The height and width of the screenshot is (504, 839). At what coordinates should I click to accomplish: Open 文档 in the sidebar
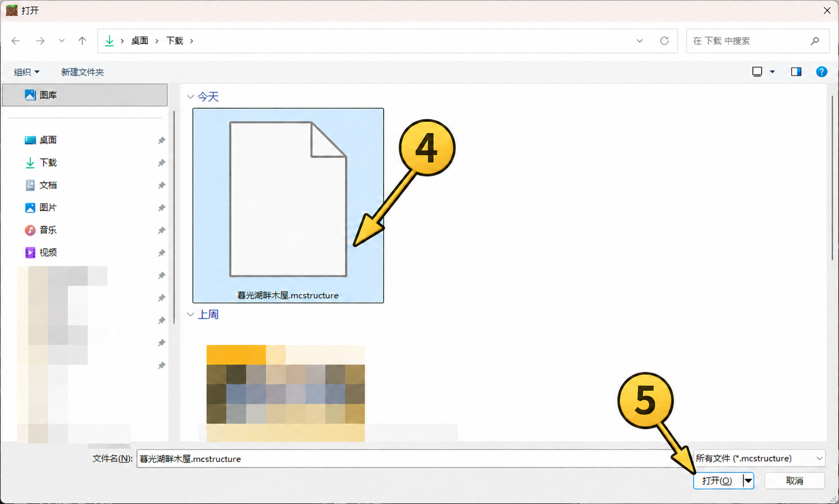click(48, 185)
